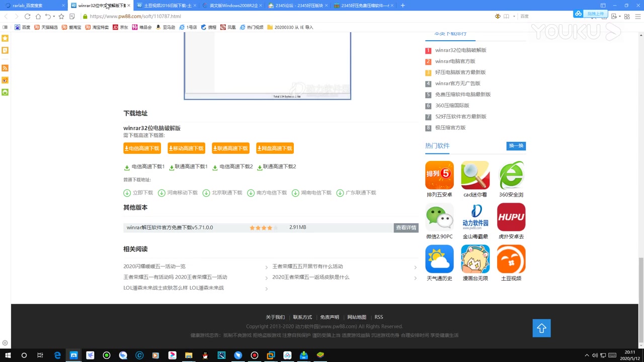Open ranking item winrar32位电脑破解版
The image size is (644, 362).
tap(460, 50)
